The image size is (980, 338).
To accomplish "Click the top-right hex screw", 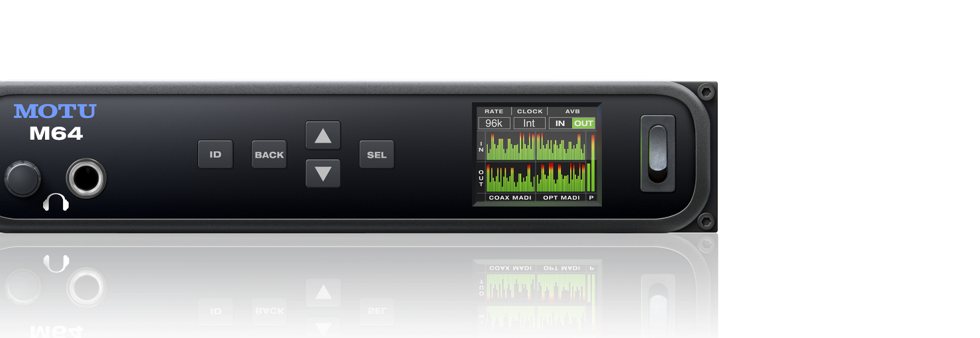I will click(707, 92).
